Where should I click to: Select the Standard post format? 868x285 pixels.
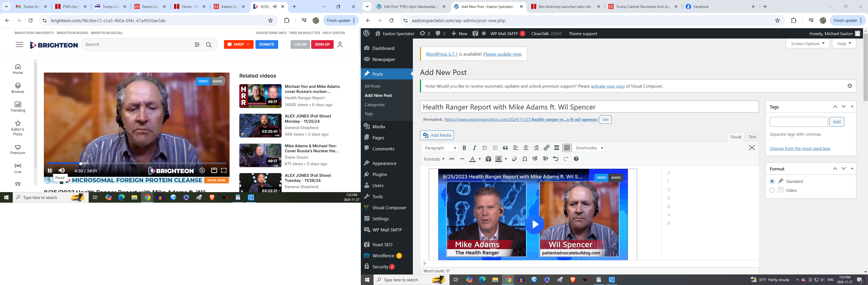pyautogui.click(x=772, y=181)
